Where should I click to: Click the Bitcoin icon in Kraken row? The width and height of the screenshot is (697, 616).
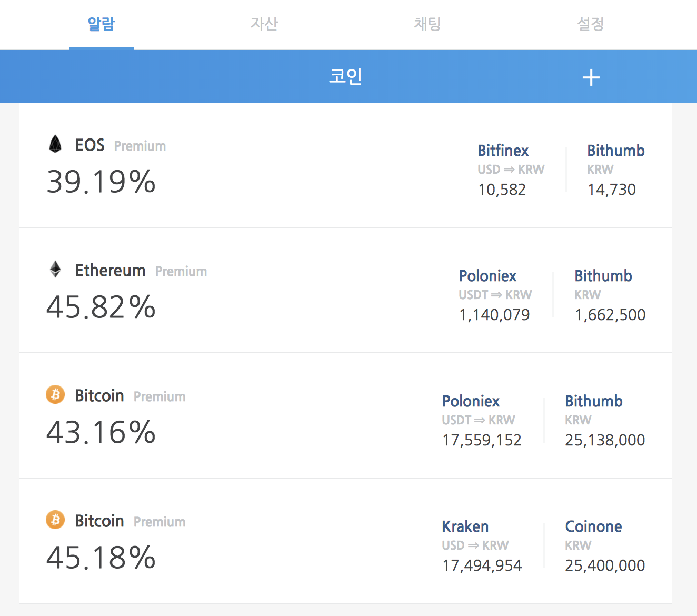coord(55,520)
